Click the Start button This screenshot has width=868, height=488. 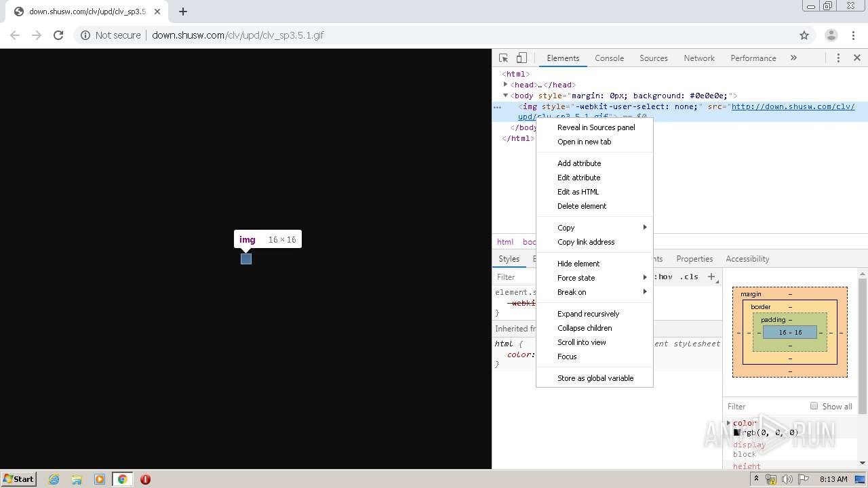[19, 479]
